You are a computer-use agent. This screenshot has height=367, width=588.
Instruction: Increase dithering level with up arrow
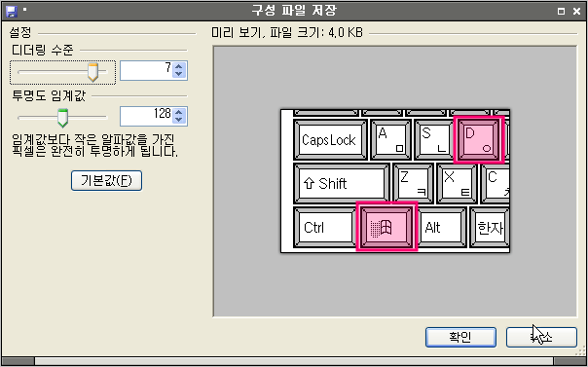[x=178, y=66]
